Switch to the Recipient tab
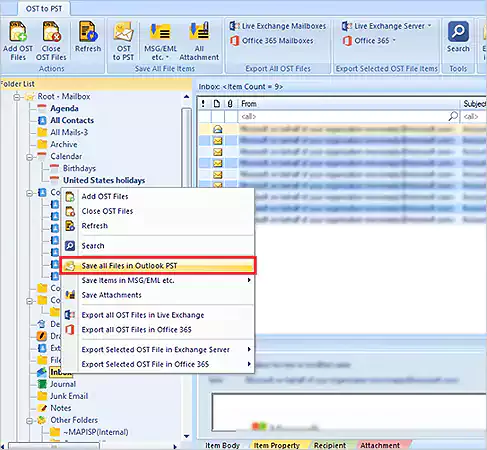This screenshot has height=450, width=487. click(330, 445)
